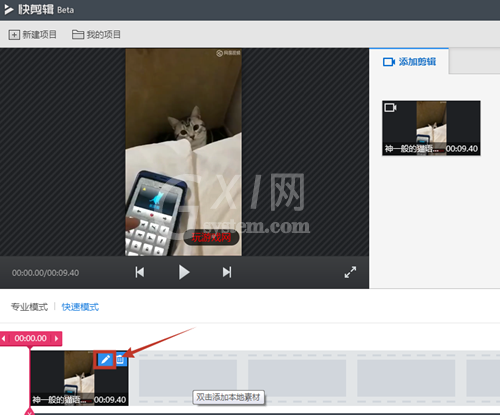Viewport: 500px width, 415px height.
Task: Jump to the previous frame in the preview player
Action: [140, 272]
